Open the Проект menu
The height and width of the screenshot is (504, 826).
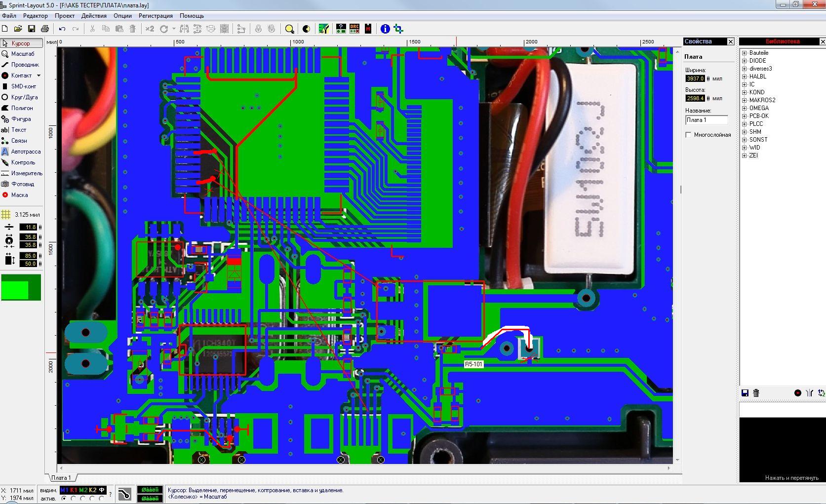tap(65, 16)
